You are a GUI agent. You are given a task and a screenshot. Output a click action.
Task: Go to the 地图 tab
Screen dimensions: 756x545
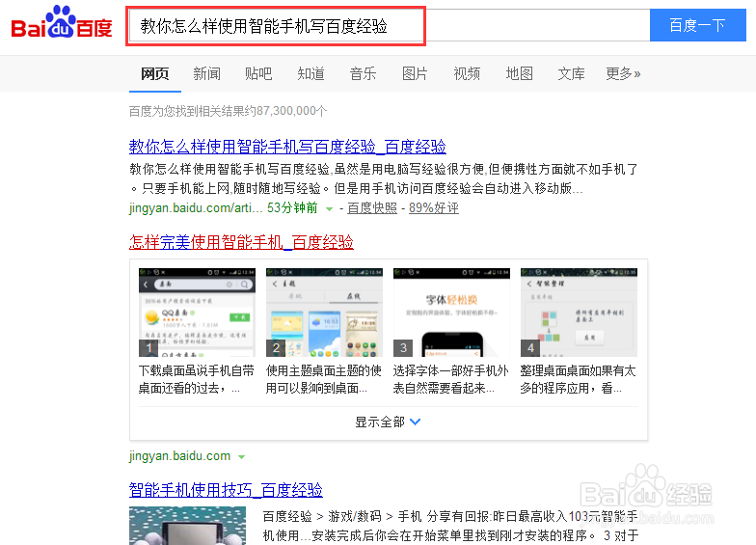(x=519, y=73)
